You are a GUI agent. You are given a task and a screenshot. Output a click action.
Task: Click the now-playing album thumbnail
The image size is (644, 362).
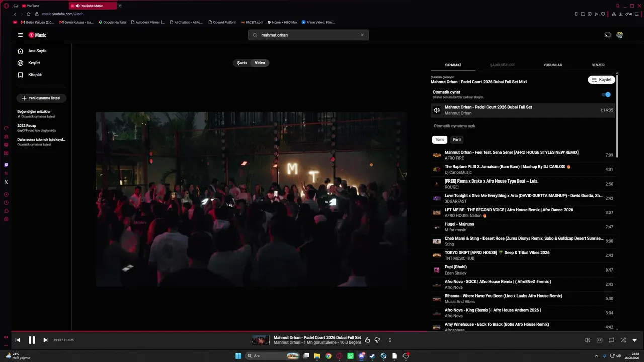point(261,340)
